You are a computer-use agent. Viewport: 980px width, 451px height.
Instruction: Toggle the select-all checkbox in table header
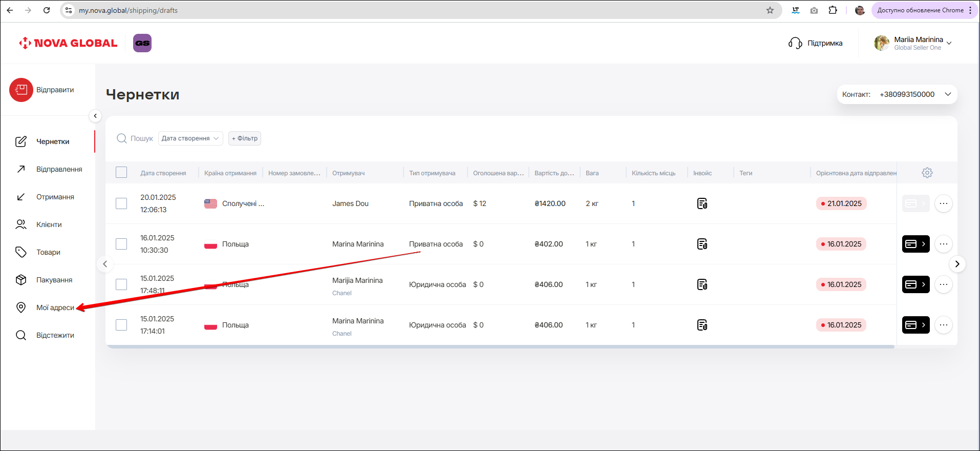[x=121, y=173]
